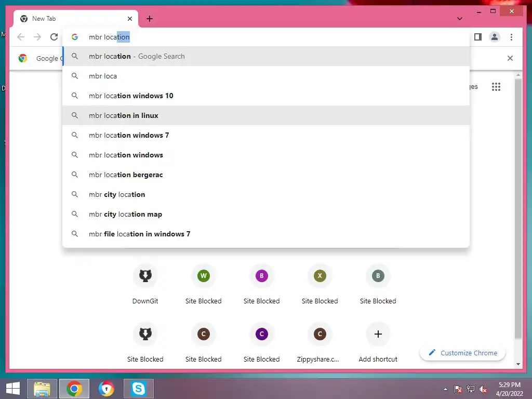The image size is (532, 399).
Task: Open the network status tray icon
Action: click(x=471, y=389)
